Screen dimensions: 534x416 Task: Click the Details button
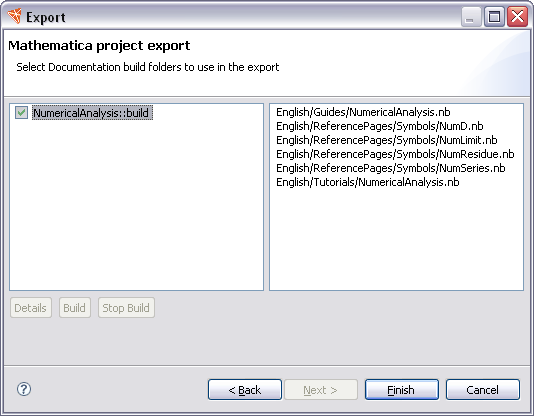click(x=31, y=308)
